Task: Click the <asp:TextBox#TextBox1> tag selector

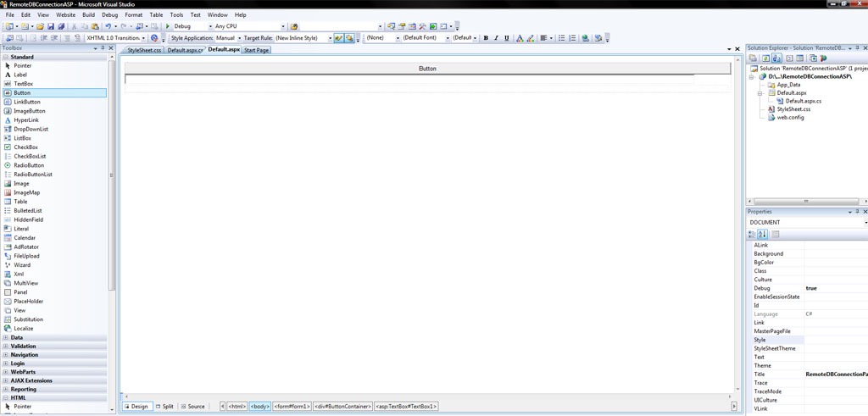Action: (x=407, y=407)
